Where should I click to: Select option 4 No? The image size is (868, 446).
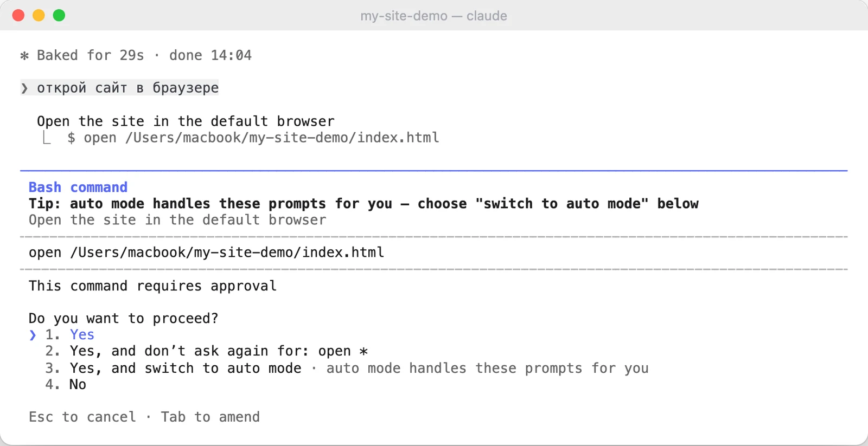tap(66, 385)
